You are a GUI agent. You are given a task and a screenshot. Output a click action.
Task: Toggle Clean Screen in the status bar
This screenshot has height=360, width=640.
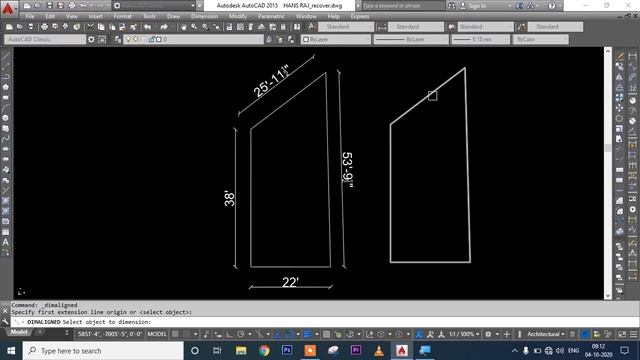point(622,334)
